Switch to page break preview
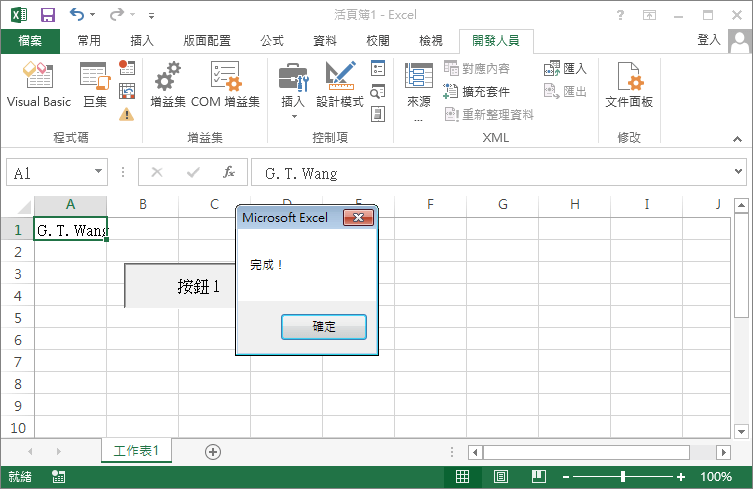Image resolution: width=753 pixels, height=489 pixels. coord(539,477)
